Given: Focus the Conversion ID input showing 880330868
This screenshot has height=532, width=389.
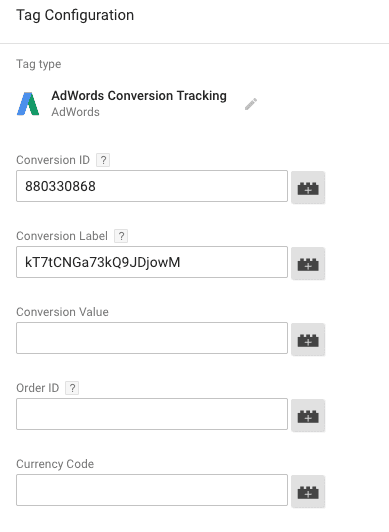Looking at the screenshot, I should [x=152, y=186].
